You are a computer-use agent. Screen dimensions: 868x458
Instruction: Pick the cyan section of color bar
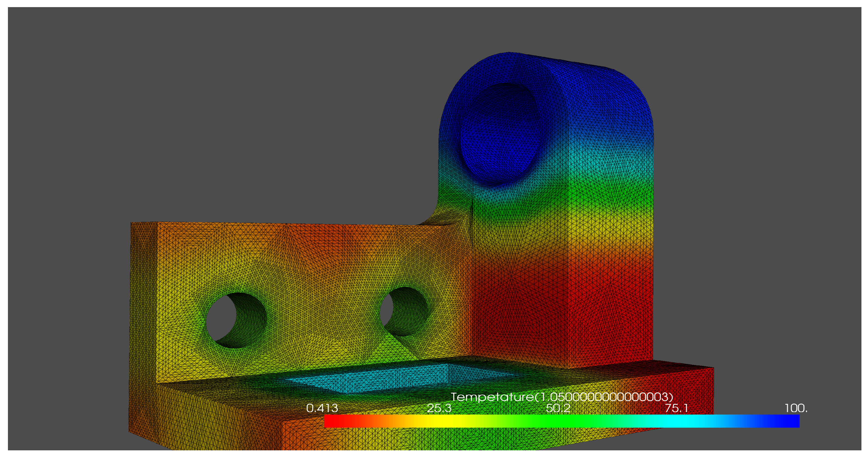tap(681, 421)
